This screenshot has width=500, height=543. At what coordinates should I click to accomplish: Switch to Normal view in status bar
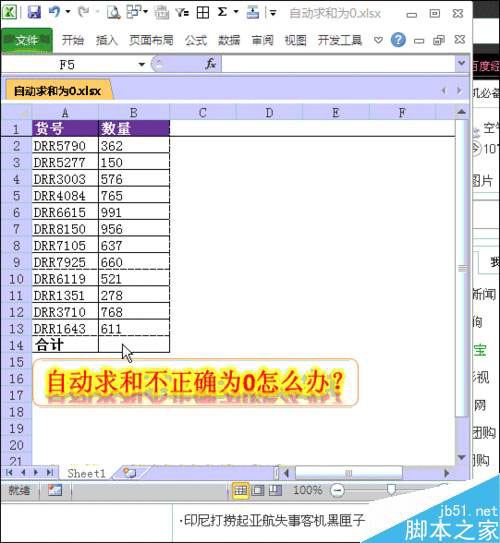tap(241, 490)
